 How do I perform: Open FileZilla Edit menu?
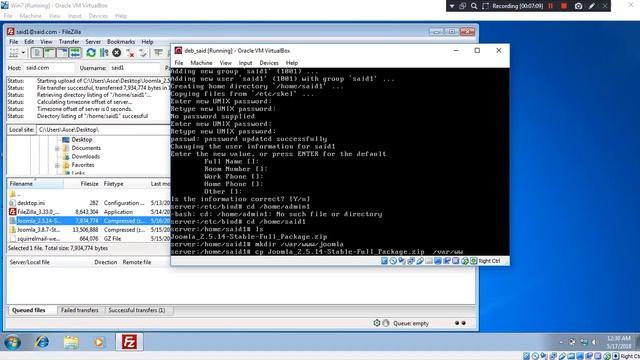coord(29,42)
